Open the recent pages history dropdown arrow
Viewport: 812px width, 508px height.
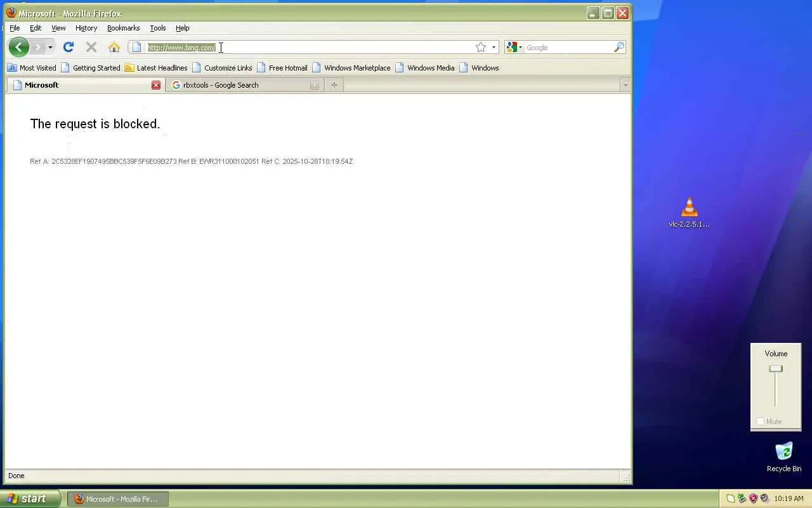click(50, 47)
